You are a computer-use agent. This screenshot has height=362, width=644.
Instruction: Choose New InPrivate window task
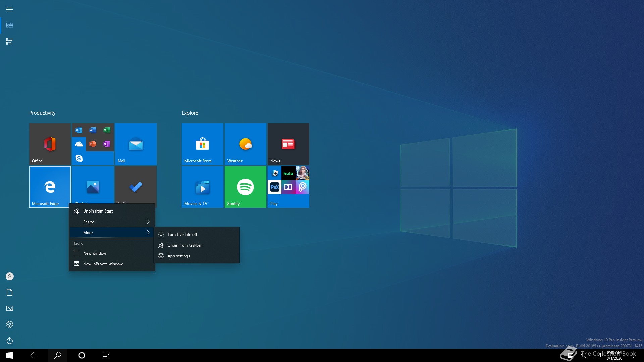tap(112, 264)
